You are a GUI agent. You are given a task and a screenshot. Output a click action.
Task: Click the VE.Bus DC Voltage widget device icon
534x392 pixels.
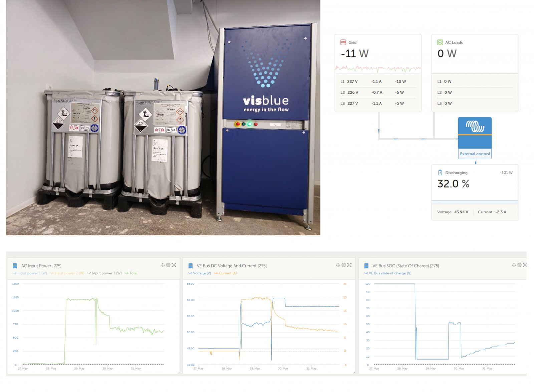[191, 266]
